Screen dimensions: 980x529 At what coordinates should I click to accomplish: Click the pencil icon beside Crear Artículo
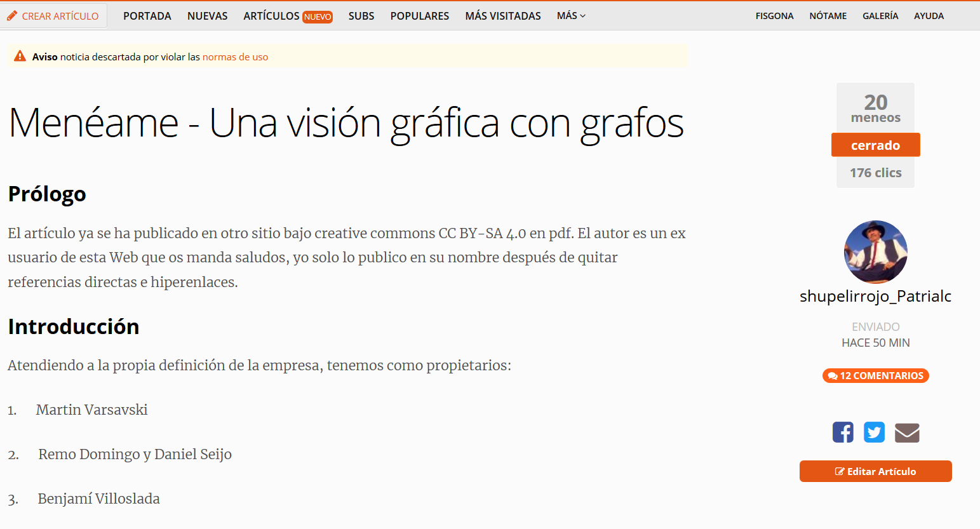(12, 16)
